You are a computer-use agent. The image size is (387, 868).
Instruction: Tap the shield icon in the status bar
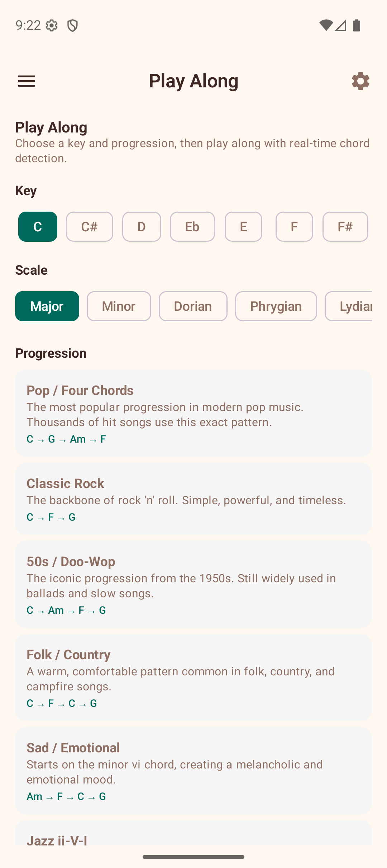(x=72, y=25)
